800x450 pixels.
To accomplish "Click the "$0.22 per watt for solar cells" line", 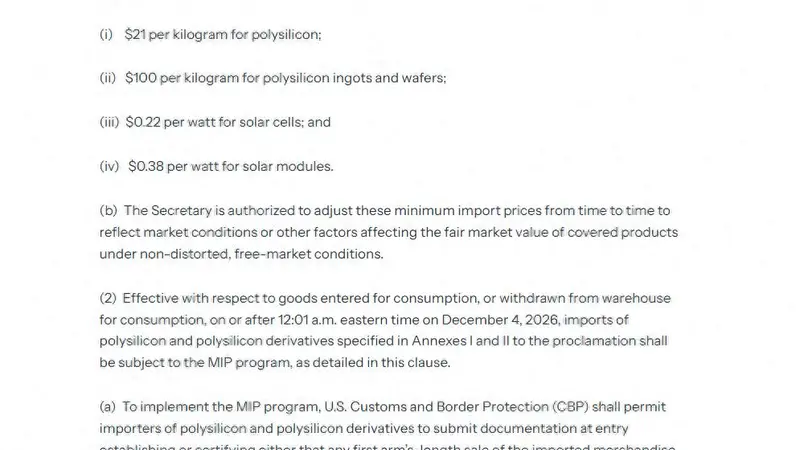I will coord(228,122).
